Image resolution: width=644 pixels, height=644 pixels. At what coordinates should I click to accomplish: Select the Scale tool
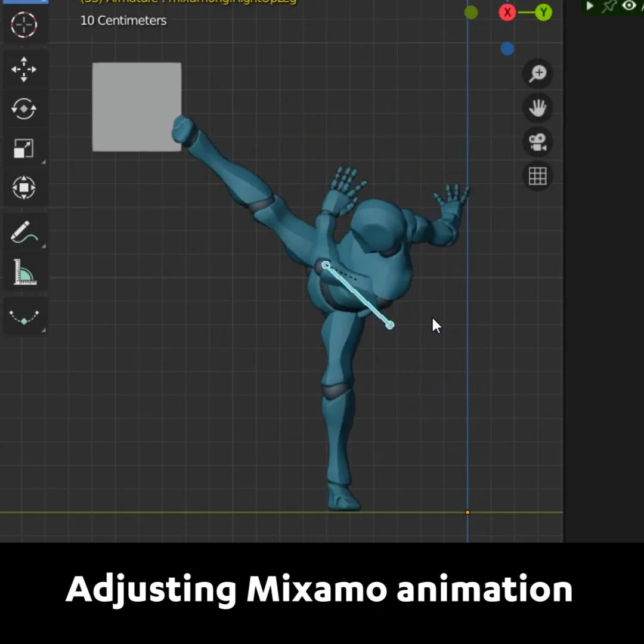click(x=24, y=148)
